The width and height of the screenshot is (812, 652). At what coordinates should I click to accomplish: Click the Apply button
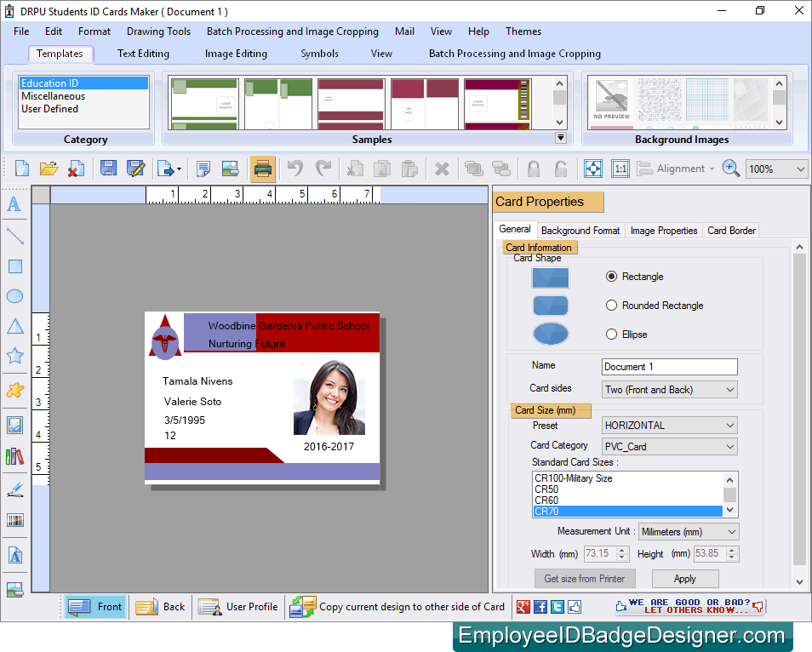pos(684,578)
